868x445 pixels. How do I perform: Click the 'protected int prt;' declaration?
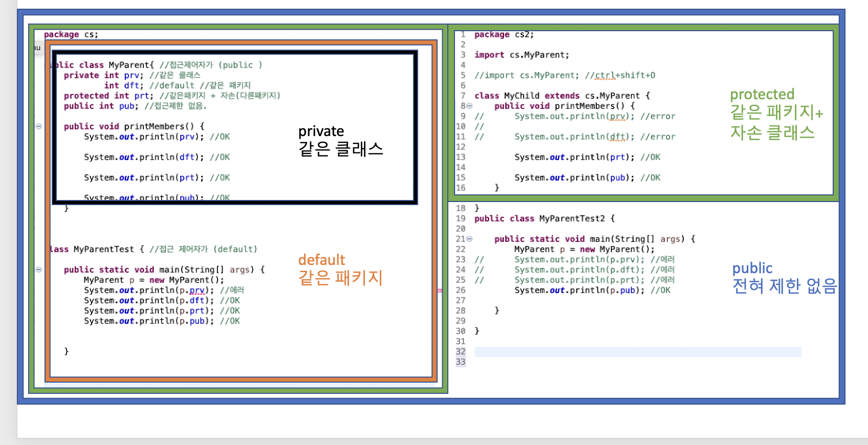click(172, 96)
